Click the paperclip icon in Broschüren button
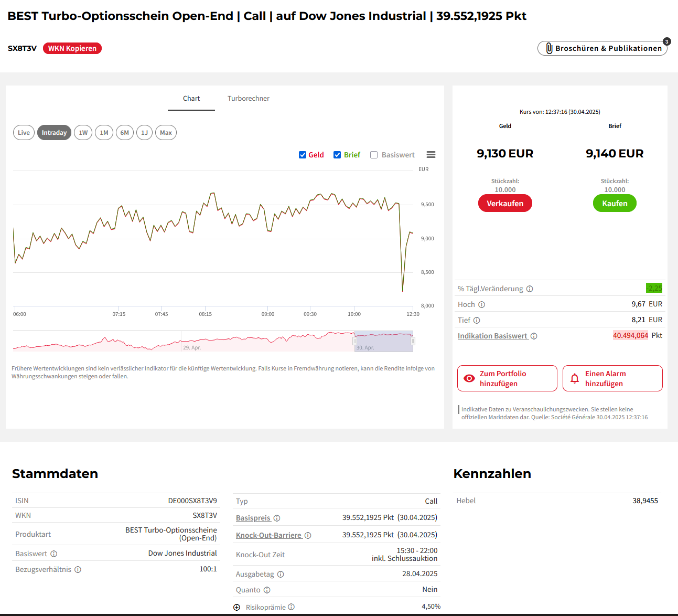The height and width of the screenshot is (616, 678). (549, 48)
